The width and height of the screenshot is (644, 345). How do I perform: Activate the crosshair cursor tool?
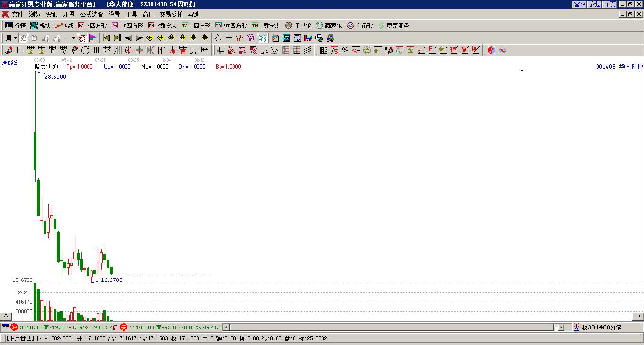229,38
